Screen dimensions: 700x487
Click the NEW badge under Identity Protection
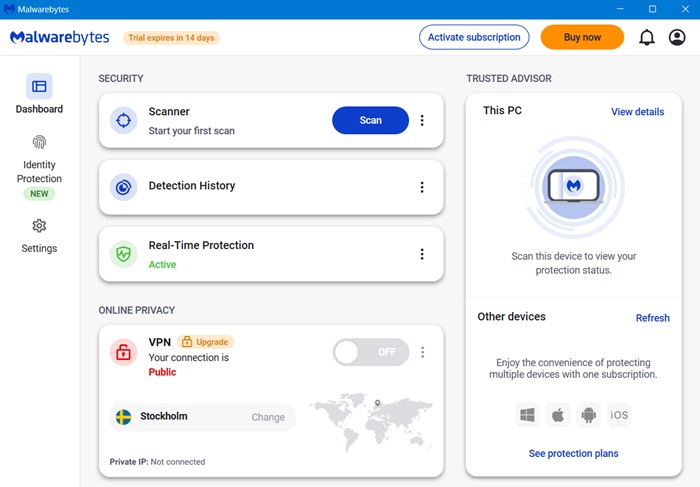(x=39, y=194)
